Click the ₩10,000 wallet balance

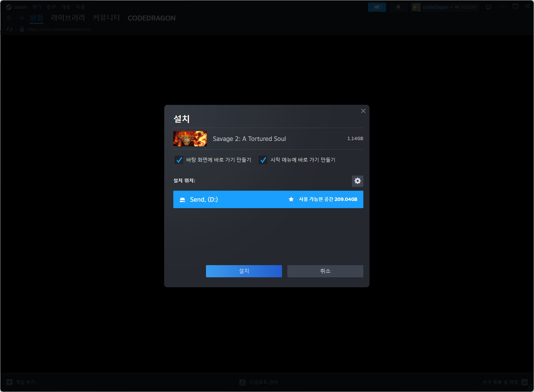(x=466, y=7)
